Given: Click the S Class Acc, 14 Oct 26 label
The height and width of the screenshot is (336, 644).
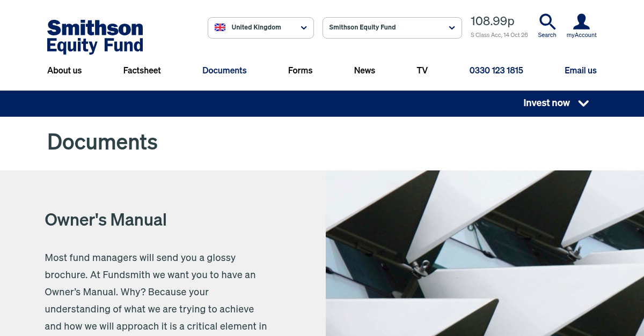Looking at the screenshot, I should (499, 35).
